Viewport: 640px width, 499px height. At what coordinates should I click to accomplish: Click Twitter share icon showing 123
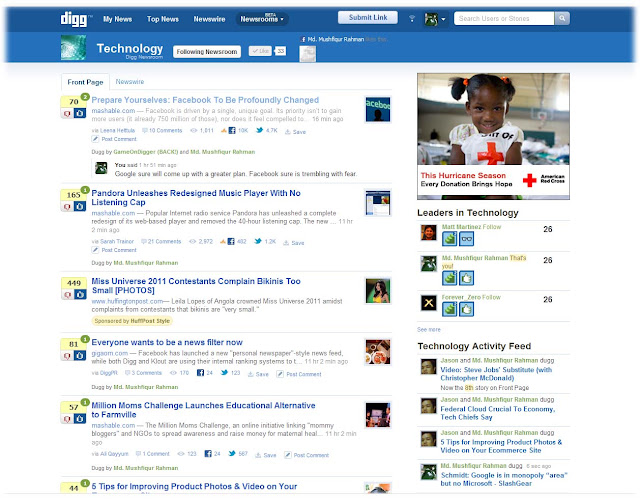[x=224, y=373]
